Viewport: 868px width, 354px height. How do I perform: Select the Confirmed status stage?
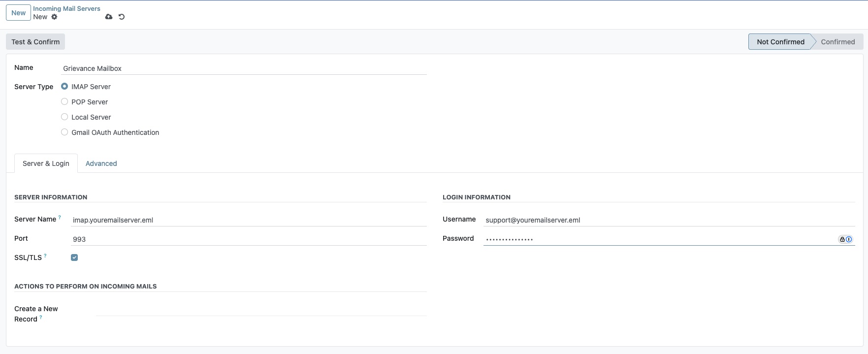point(837,42)
